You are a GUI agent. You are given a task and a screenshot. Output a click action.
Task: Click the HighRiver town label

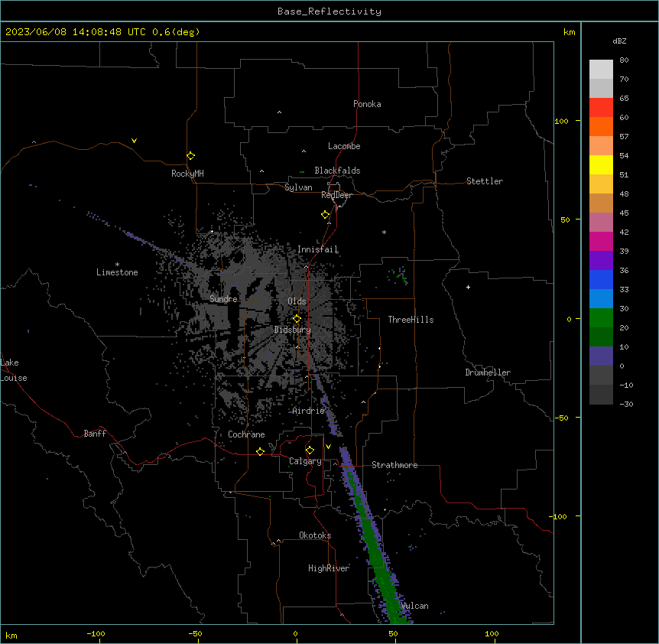pyautogui.click(x=329, y=568)
